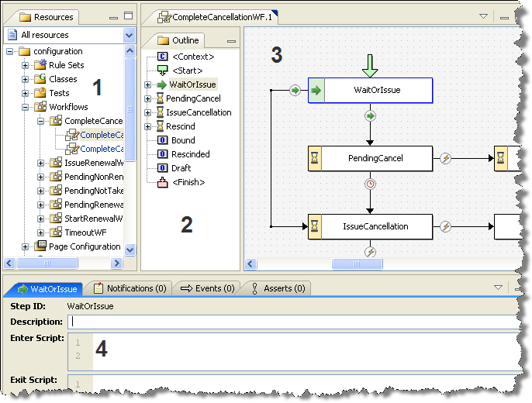Expand the Rule Sets folder
The image size is (532, 403).
point(26,65)
